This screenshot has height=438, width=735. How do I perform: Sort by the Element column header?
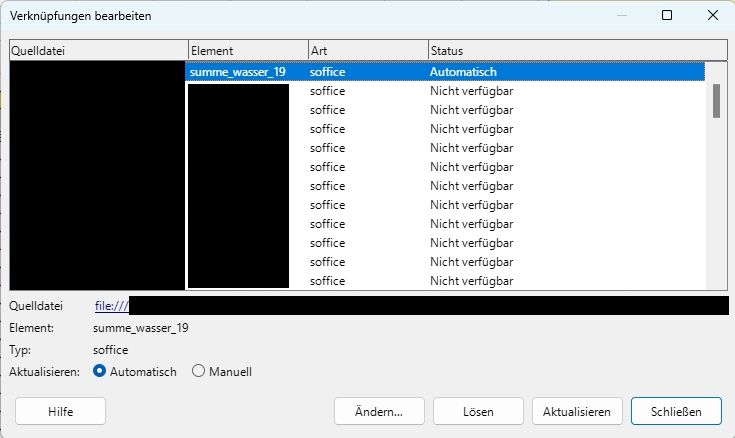tap(248, 50)
